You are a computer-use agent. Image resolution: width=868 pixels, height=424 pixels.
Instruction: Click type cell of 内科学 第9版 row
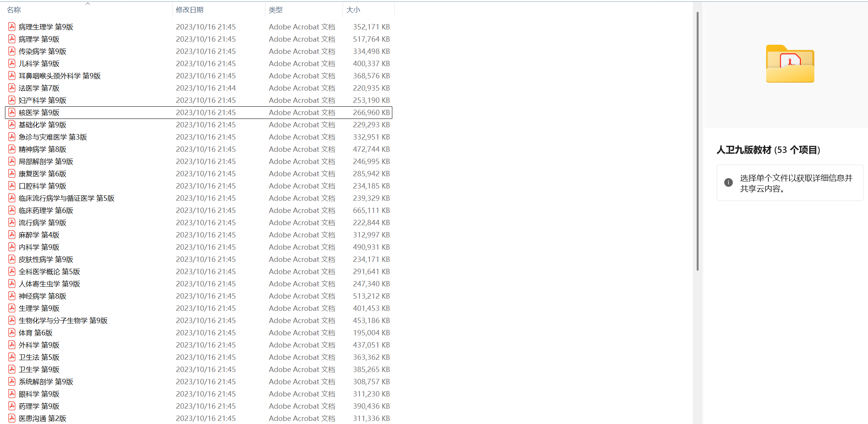point(302,247)
